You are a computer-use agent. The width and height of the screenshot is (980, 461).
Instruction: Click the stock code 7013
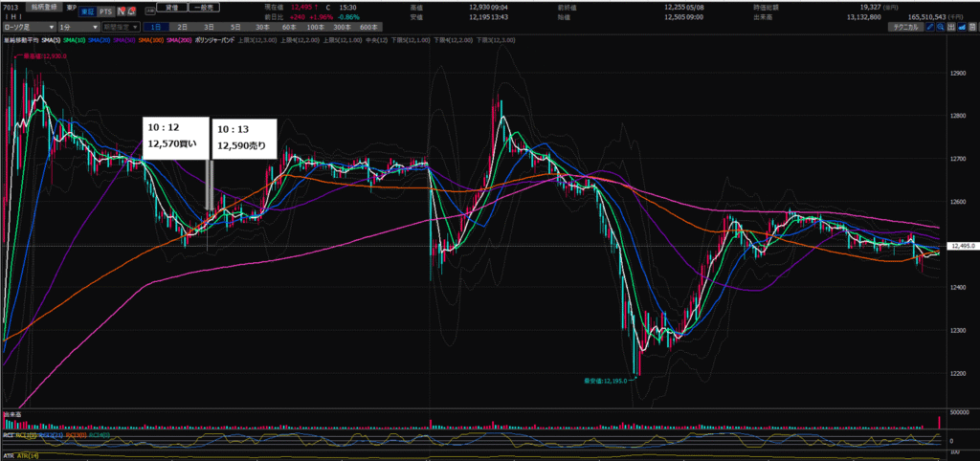11,8
